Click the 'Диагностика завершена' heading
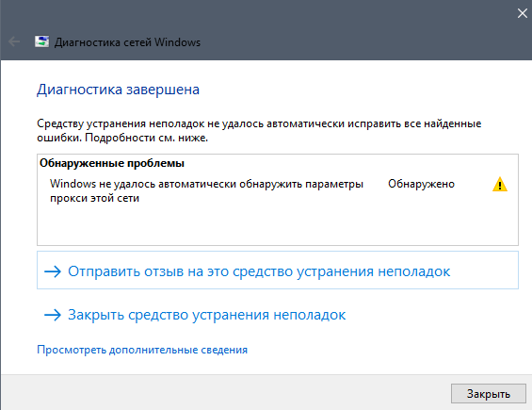The height and width of the screenshot is (410, 532). pos(118,90)
